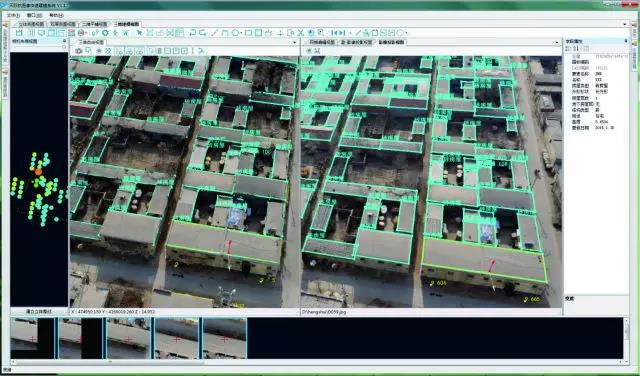The height and width of the screenshot is (376, 640).
Task: Select the arrow pointer tool in toolbar
Action: click(x=140, y=33)
